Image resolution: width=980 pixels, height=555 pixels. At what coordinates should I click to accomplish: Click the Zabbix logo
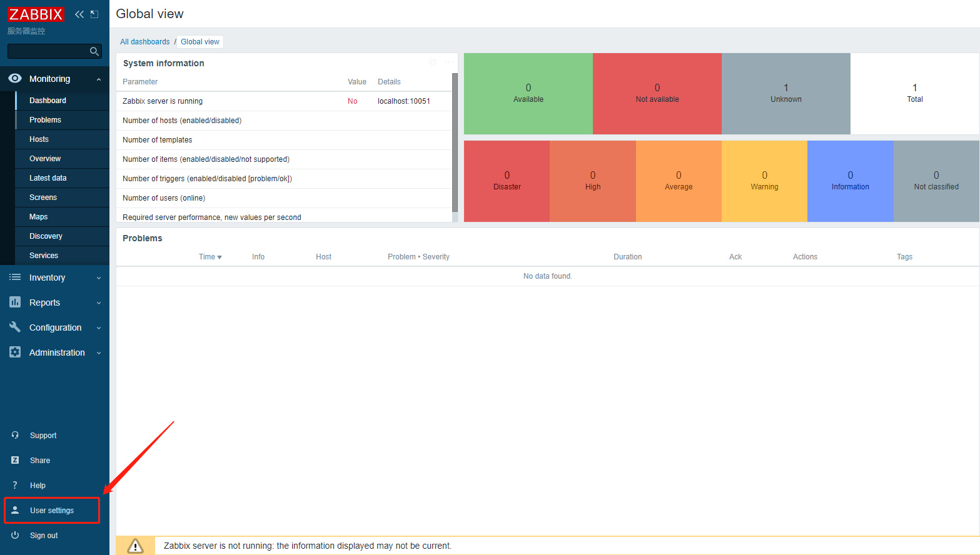tap(36, 14)
